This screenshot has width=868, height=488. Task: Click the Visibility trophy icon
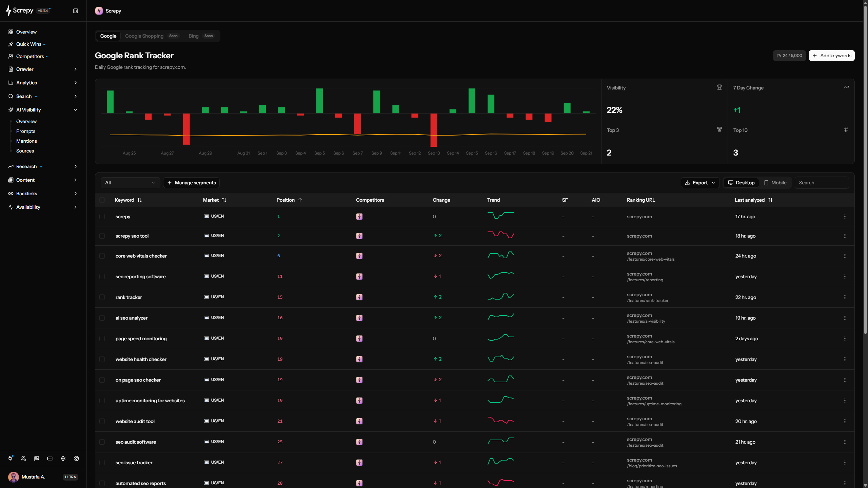click(x=719, y=87)
